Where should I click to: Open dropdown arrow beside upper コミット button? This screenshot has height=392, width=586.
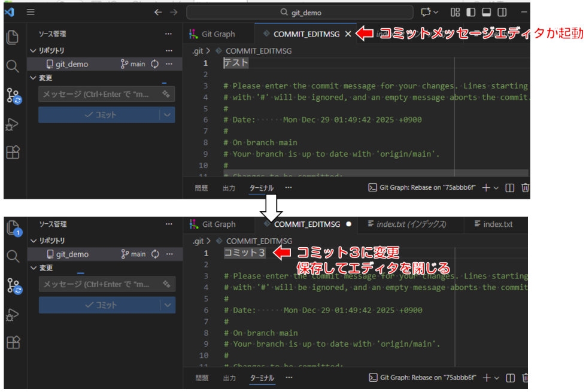coord(167,115)
